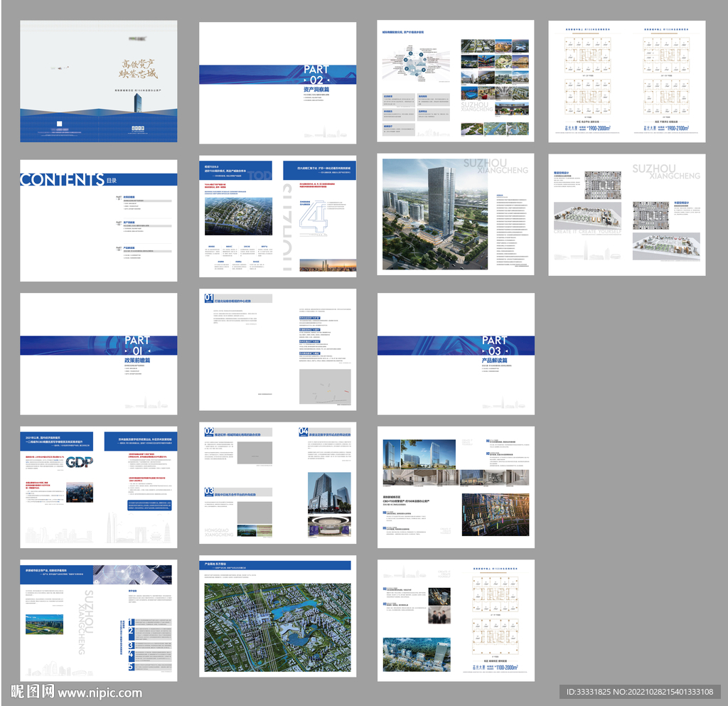The width and height of the screenshot is (728, 706).
Task: Open the GDP economic spread thumbnail
Action: click(x=98, y=488)
